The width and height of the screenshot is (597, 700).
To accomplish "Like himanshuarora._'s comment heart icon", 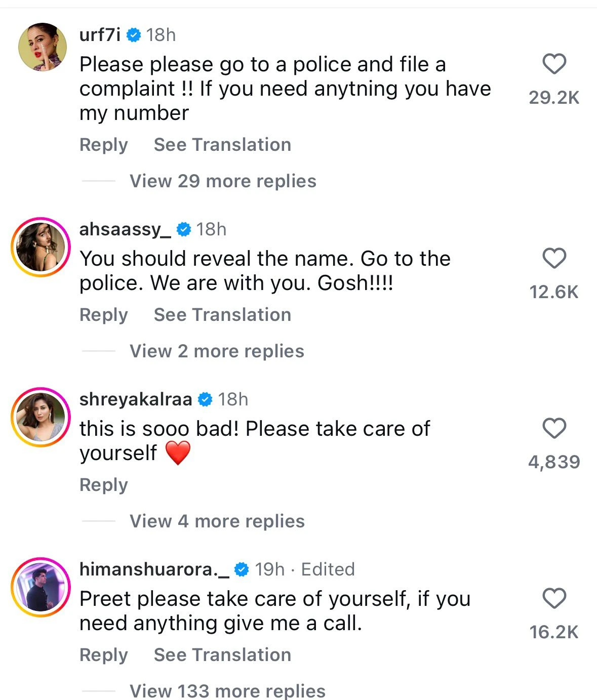I will click(x=554, y=599).
